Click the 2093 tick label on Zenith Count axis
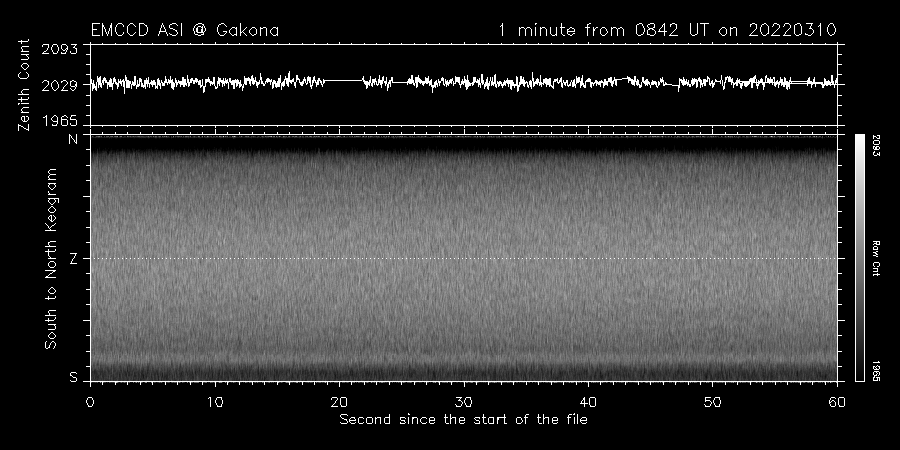900x450 pixels. [60, 49]
